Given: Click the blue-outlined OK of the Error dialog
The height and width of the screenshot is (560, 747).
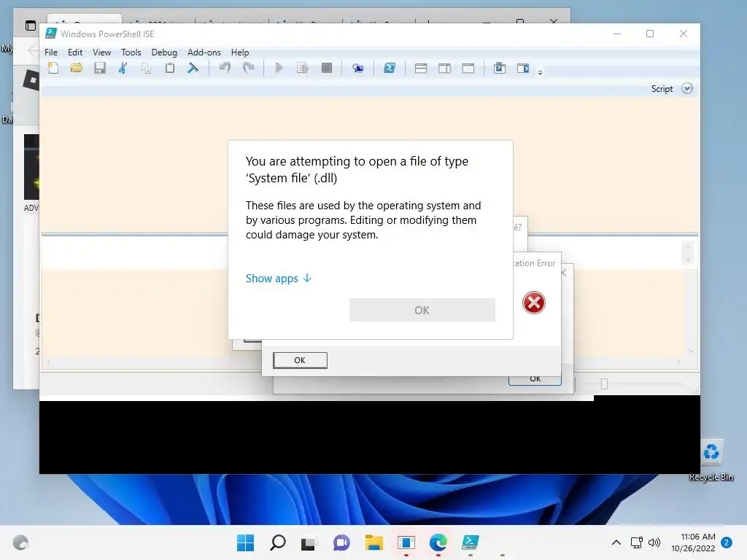Looking at the screenshot, I should [535, 379].
